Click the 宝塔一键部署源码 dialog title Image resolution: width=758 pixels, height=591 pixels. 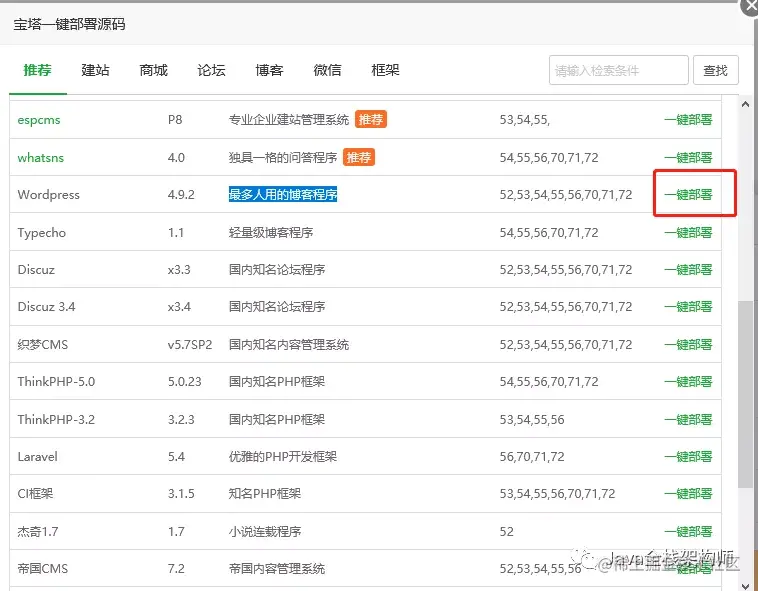pos(69,24)
